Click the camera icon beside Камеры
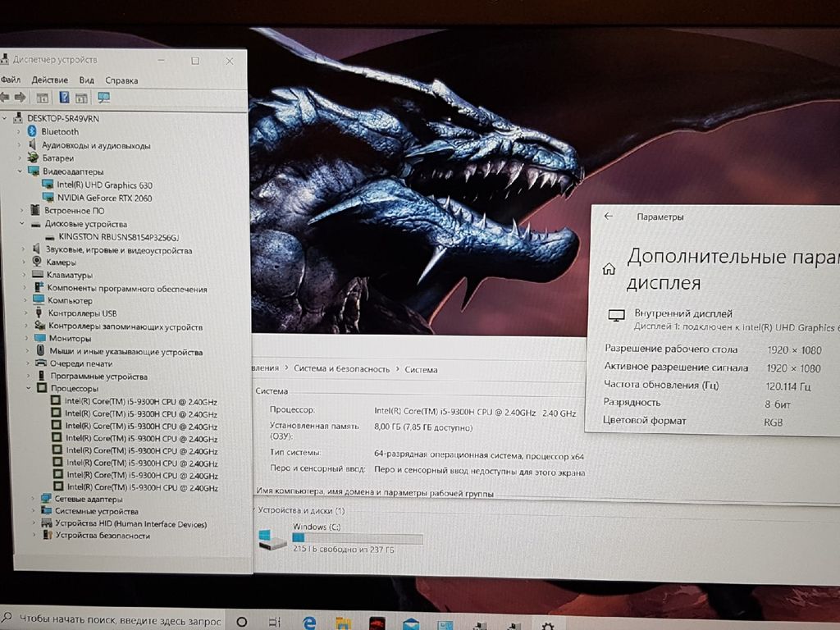Screen dimensions: 840x630 click(x=37, y=262)
